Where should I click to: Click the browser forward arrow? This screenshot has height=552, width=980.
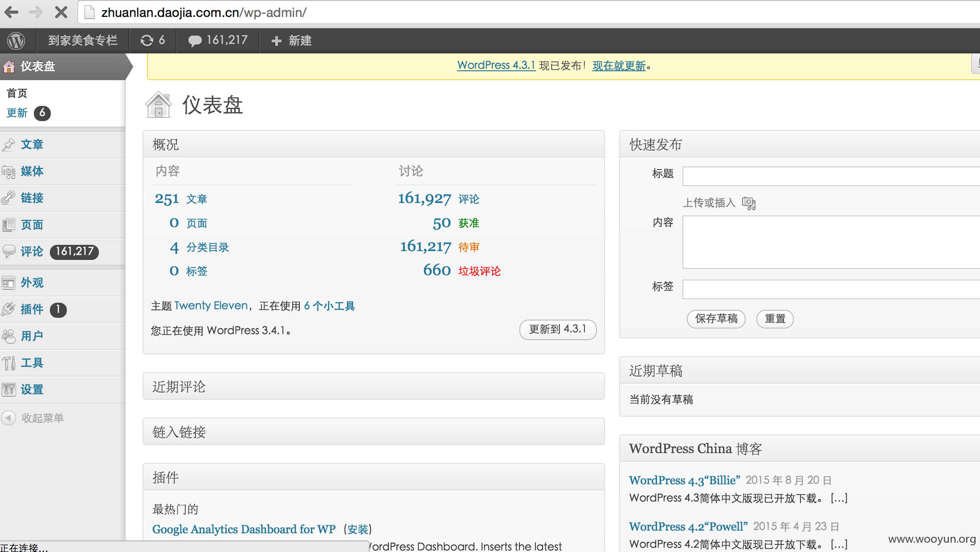36,12
